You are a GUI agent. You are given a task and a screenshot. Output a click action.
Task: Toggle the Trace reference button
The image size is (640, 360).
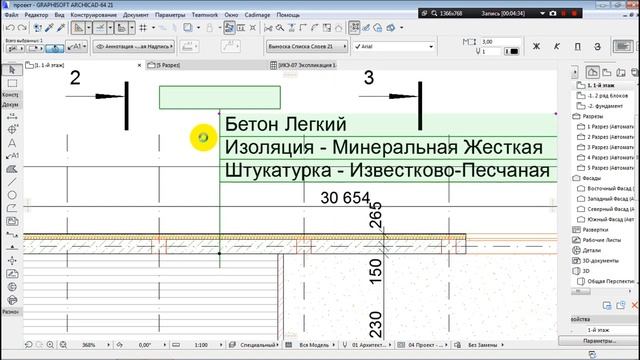tap(187, 28)
